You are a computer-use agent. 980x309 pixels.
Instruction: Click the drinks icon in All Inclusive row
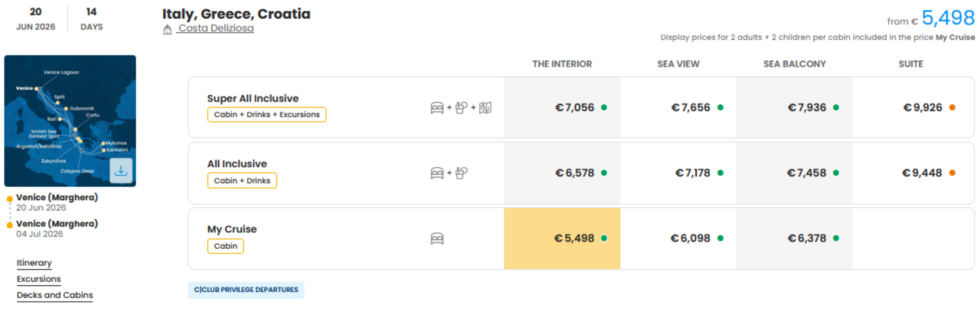[x=461, y=173]
